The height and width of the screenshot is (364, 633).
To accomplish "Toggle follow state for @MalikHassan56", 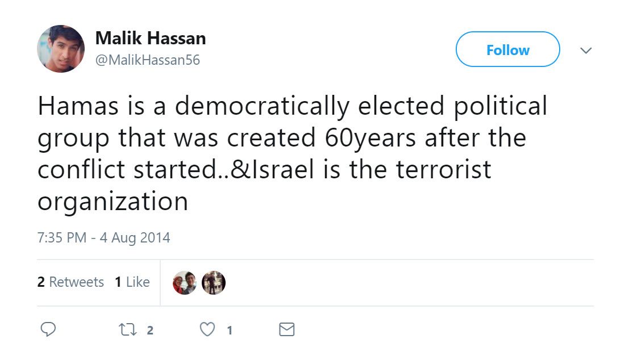I will [x=507, y=49].
